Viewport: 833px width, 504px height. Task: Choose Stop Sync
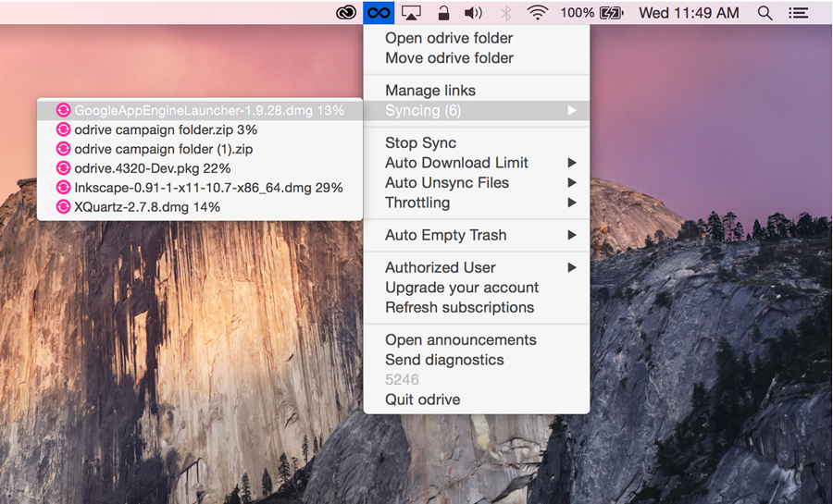click(477, 142)
